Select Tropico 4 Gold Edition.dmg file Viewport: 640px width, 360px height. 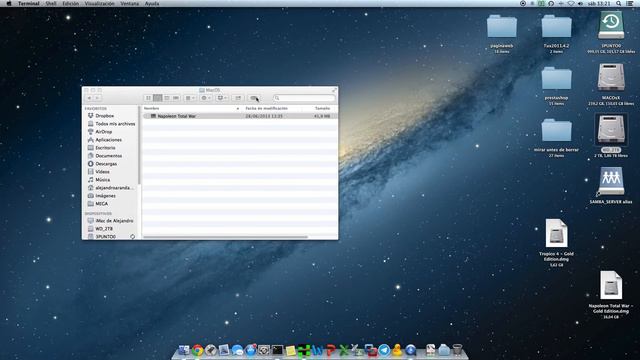tap(556, 233)
